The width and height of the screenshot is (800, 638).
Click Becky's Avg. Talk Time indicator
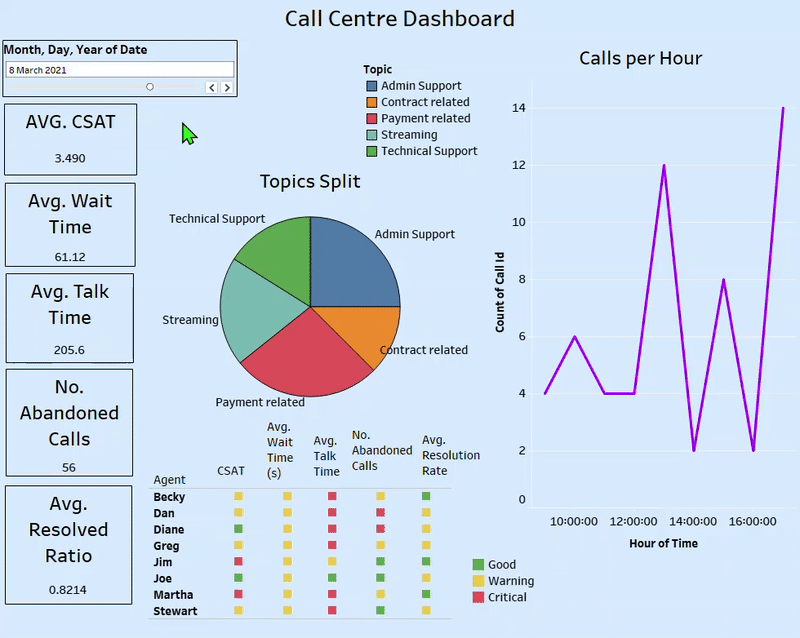coord(332,496)
